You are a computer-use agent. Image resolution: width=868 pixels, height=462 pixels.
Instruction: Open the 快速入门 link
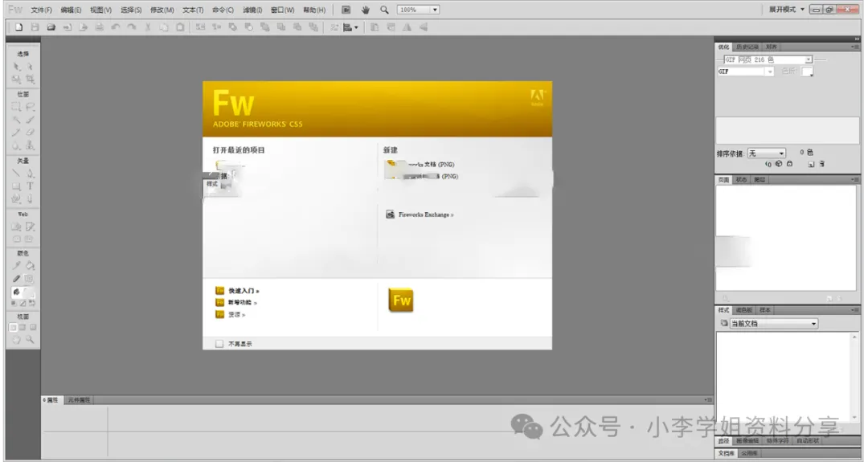[x=244, y=291]
